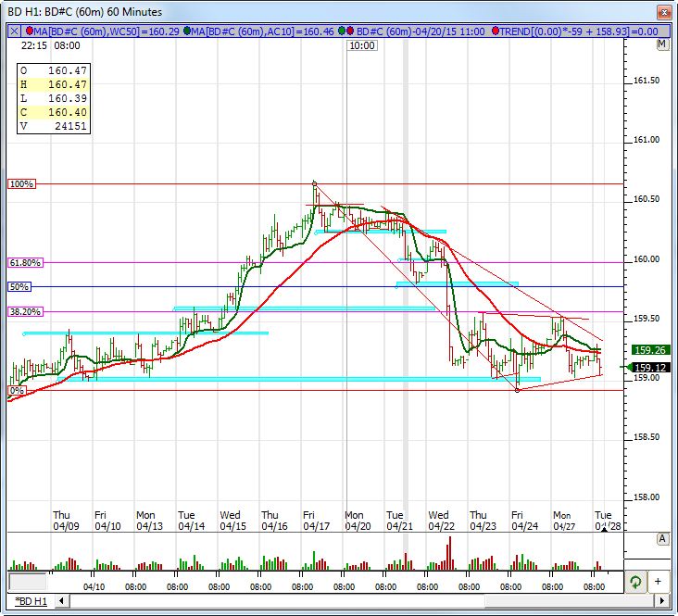Click the 10:00 cursor time label
Image resolution: width=678 pixels, height=616 pixels.
(x=362, y=46)
